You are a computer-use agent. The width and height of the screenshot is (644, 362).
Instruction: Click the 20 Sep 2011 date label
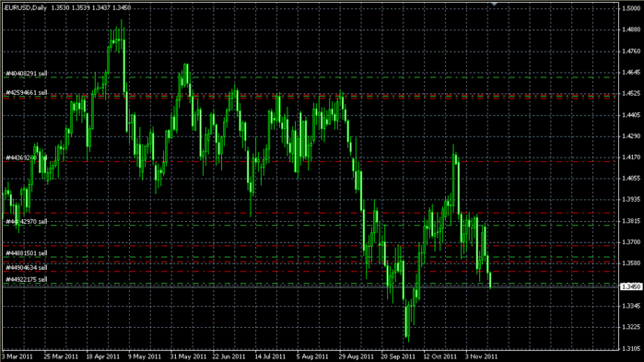[x=398, y=356]
